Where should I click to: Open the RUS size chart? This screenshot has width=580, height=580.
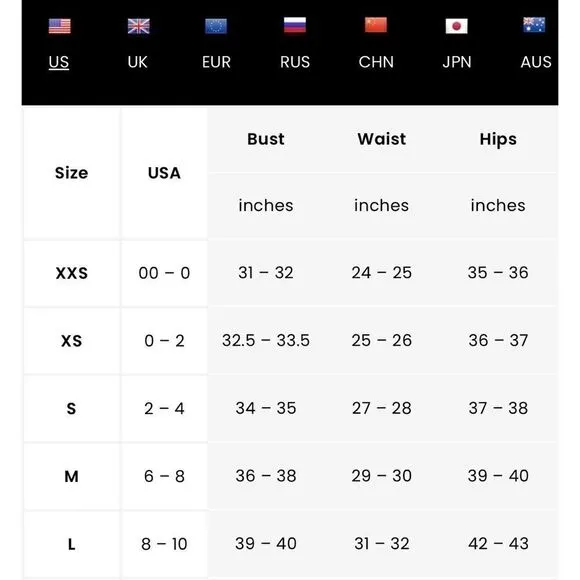pyautogui.click(x=295, y=62)
